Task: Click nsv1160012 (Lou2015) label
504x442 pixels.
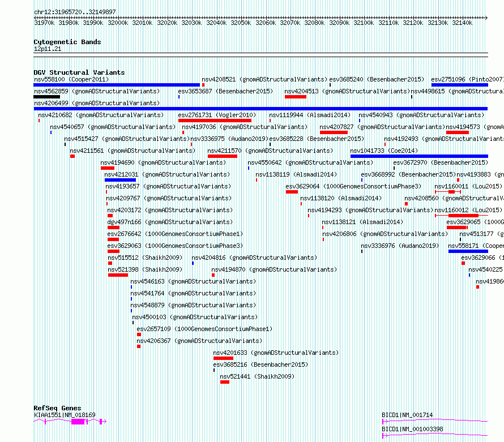Action: [468, 210]
